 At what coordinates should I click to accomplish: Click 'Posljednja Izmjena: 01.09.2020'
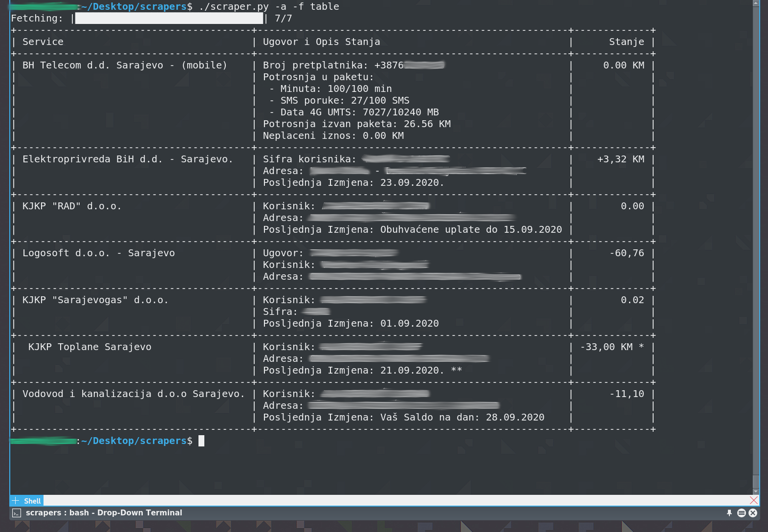351,324
